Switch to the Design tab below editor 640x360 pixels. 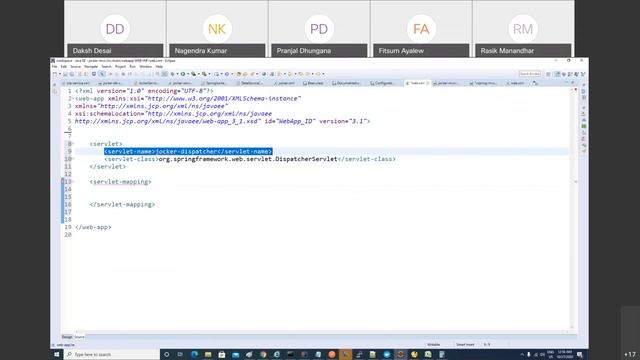click(x=67, y=337)
